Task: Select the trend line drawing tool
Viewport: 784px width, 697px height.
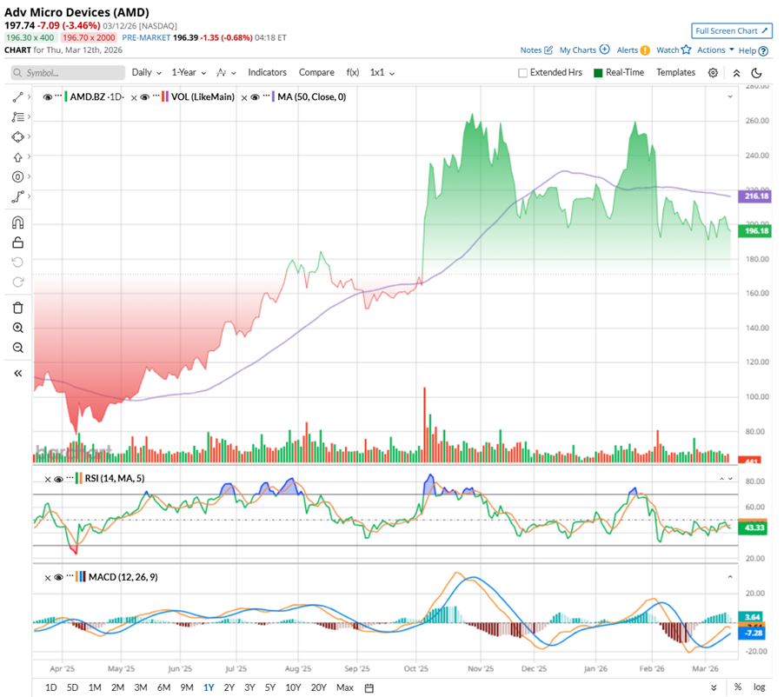Action: click(18, 97)
